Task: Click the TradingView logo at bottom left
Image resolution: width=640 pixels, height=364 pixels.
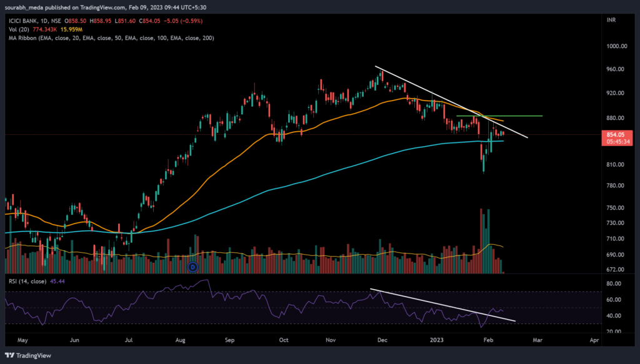Action: pyautogui.click(x=28, y=355)
